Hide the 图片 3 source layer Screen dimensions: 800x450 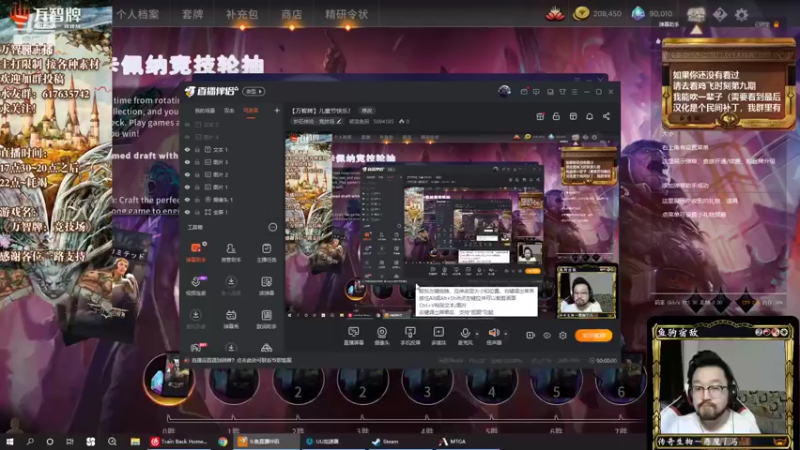click(x=187, y=162)
